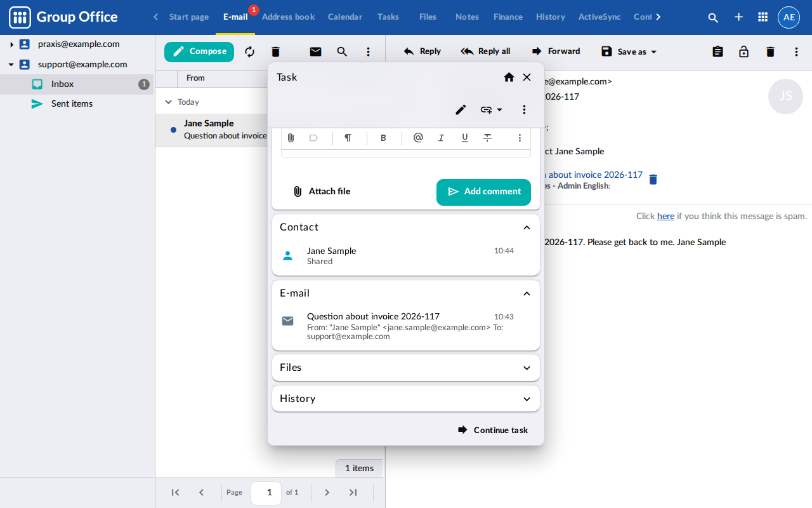
Task: Click the page number input field
Action: [266, 493]
